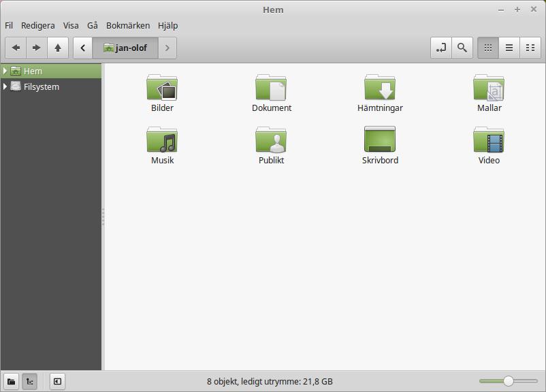This screenshot has height=392, width=546.
Task: Select the Musik folder icon
Action: tap(162, 140)
